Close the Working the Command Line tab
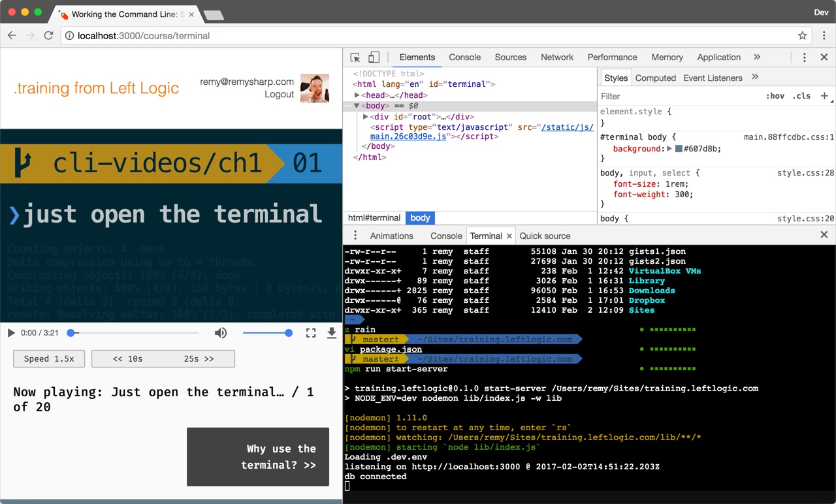836x504 pixels. 191,14
